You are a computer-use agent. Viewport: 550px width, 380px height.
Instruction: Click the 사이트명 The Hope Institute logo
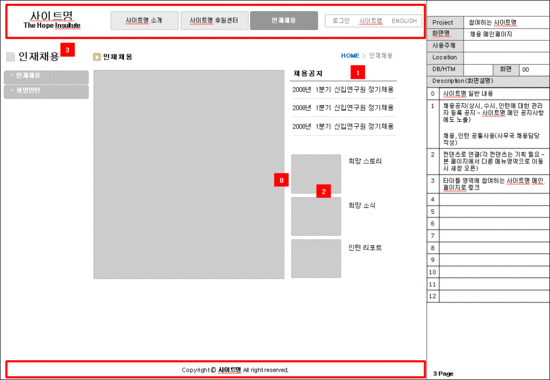pyautogui.click(x=52, y=20)
